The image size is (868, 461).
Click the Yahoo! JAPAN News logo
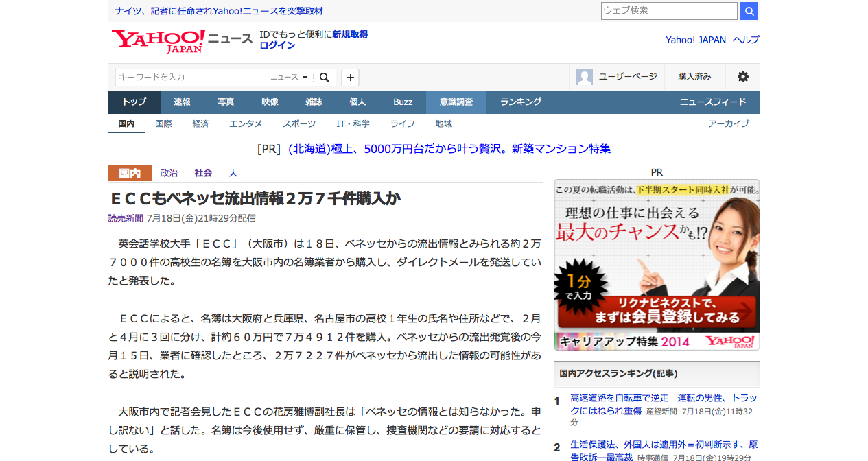click(x=182, y=40)
